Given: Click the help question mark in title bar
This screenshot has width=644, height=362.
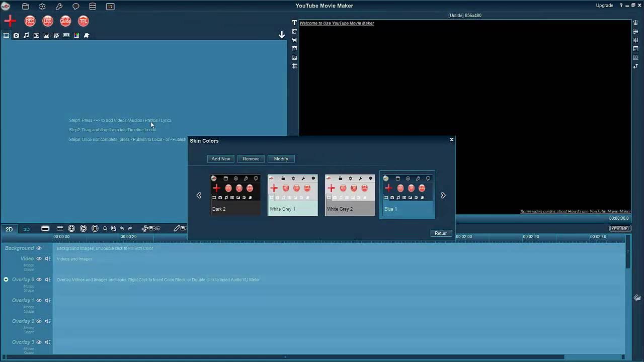Looking at the screenshot, I should click(621, 6).
